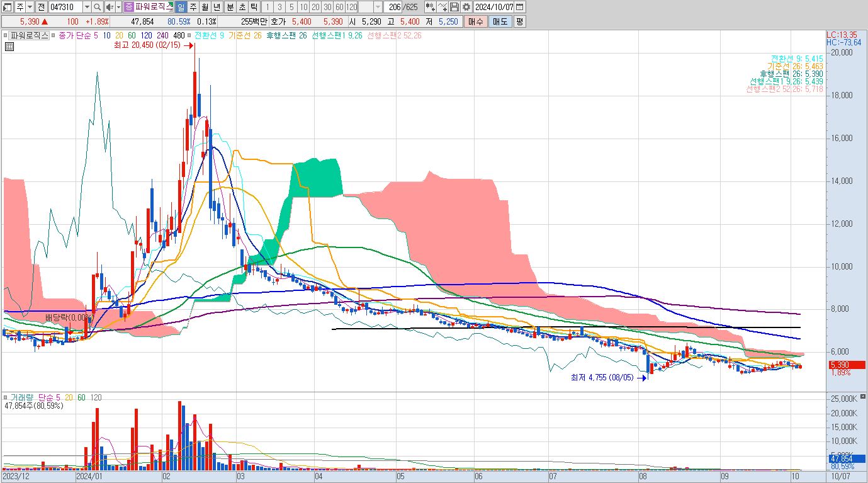This screenshot has width=868, height=483.
Task: Click the add indicator candlestick icon
Action: [x=430, y=7]
